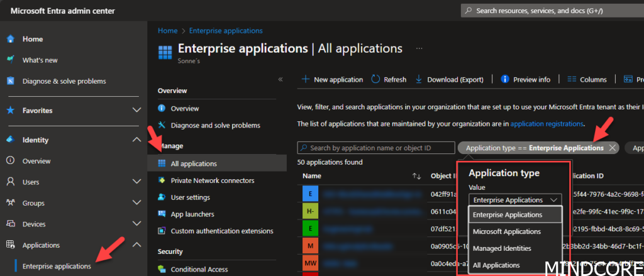
Task: Click the User settings icon
Action: coord(162,197)
